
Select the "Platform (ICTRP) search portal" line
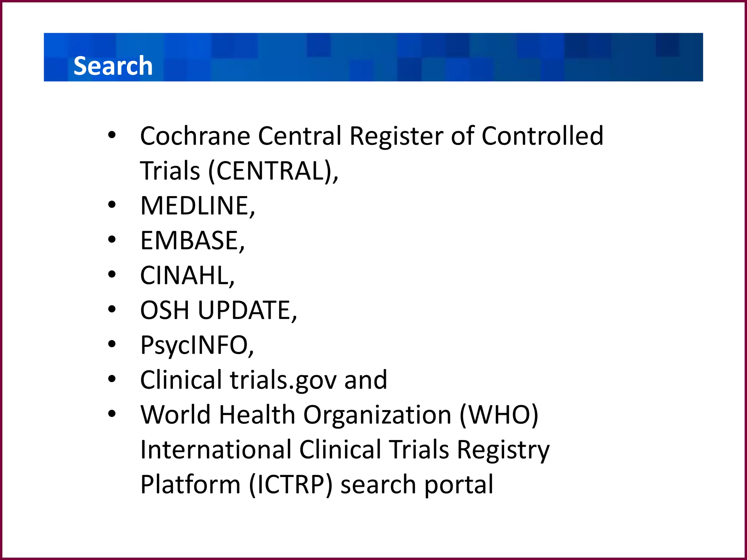click(x=317, y=485)
